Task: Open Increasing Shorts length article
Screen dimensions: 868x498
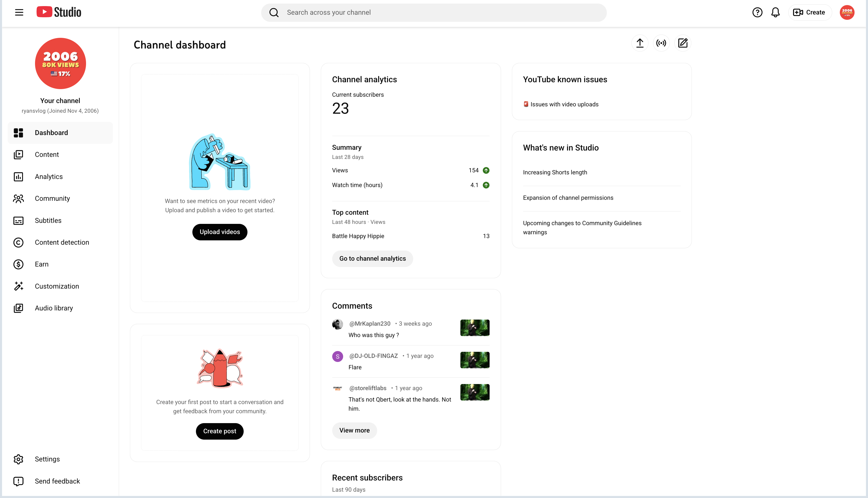Action: pos(555,172)
